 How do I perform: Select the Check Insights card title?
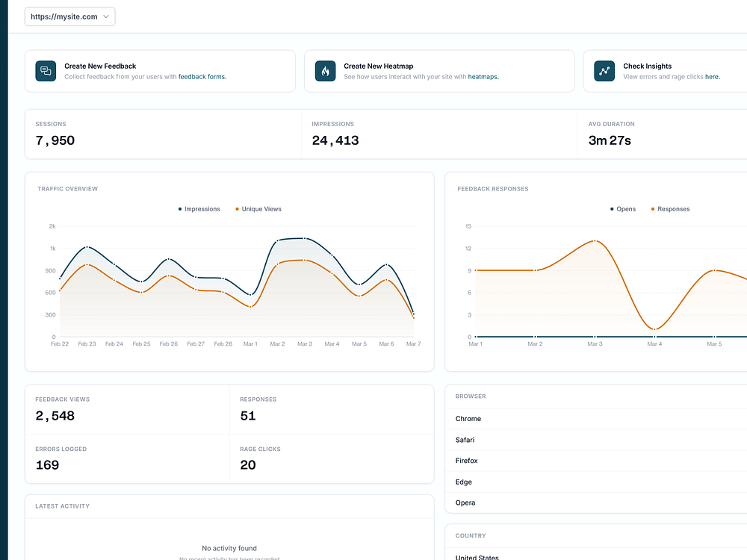pos(647,66)
